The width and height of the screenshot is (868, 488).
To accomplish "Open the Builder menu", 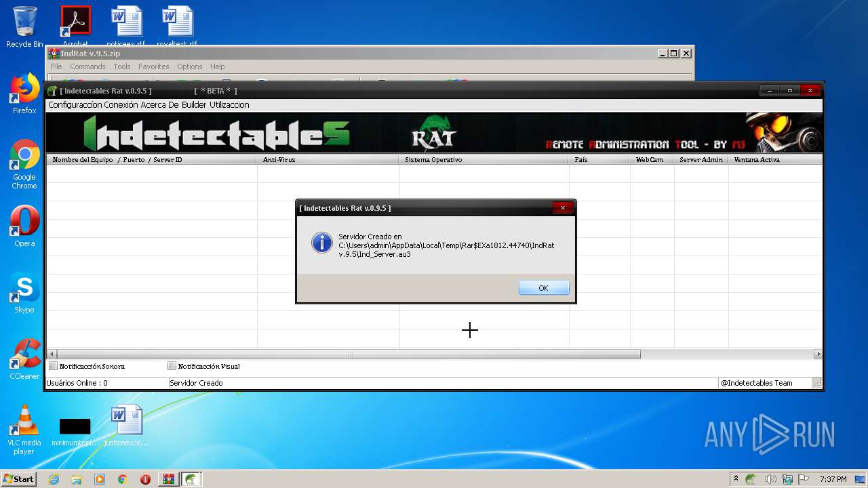I will pyautogui.click(x=194, y=105).
